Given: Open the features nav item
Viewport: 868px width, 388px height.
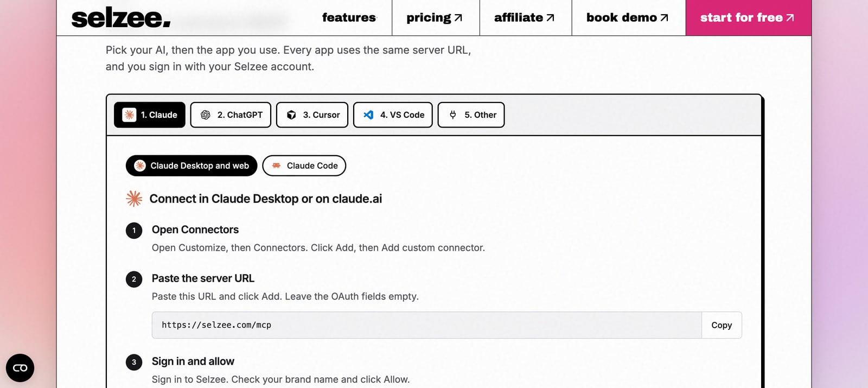Looking at the screenshot, I should (349, 17).
